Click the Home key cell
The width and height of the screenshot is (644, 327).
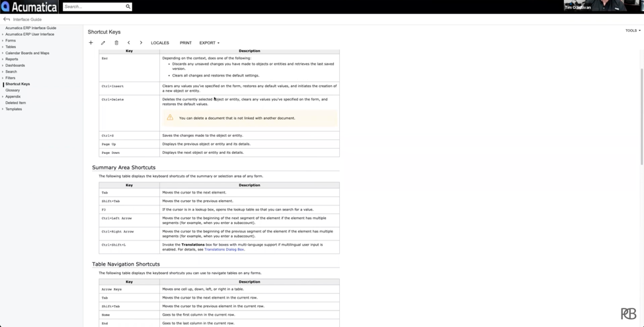pyautogui.click(x=129, y=314)
